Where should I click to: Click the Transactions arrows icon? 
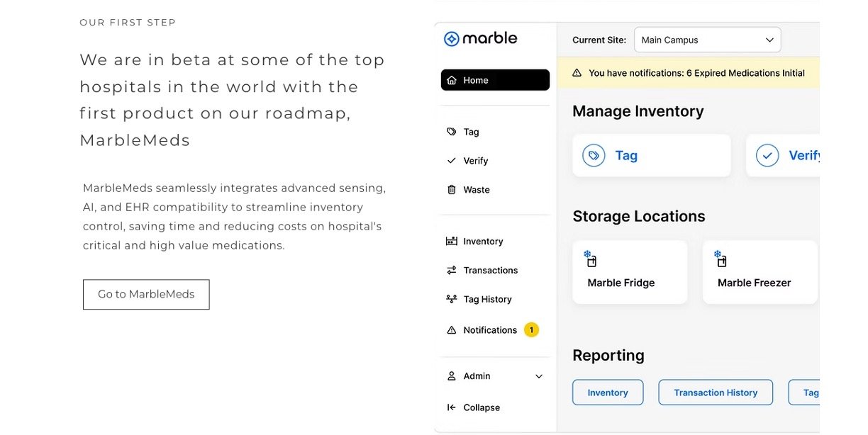pos(452,271)
